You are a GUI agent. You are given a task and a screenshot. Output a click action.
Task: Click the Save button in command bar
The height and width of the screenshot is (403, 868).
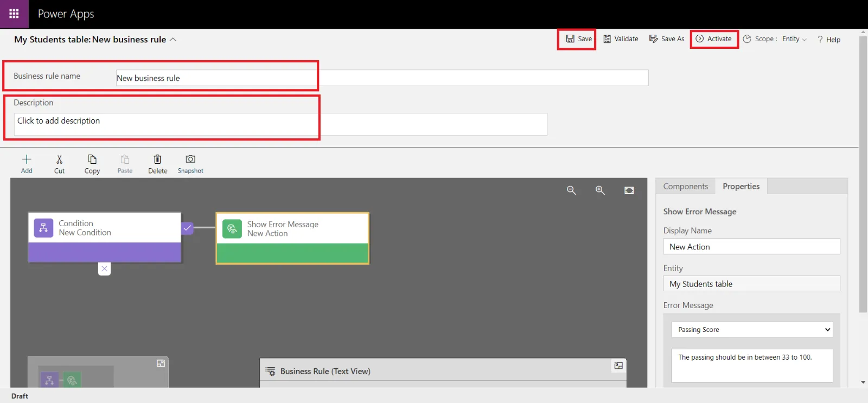[x=579, y=39]
